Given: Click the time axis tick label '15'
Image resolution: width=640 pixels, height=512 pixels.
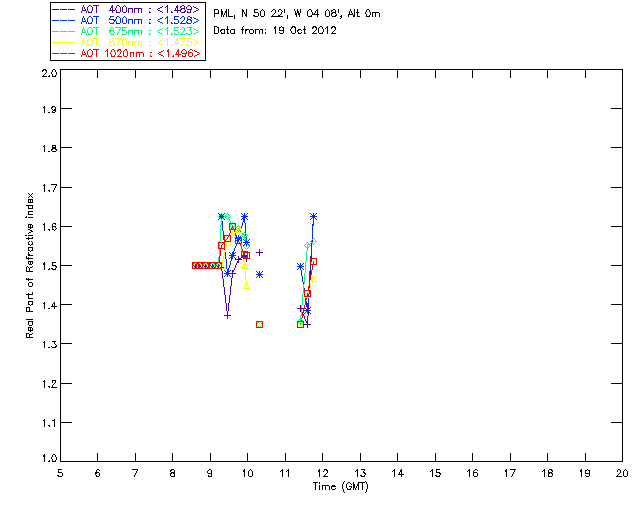Looking at the screenshot, I should (x=435, y=473).
